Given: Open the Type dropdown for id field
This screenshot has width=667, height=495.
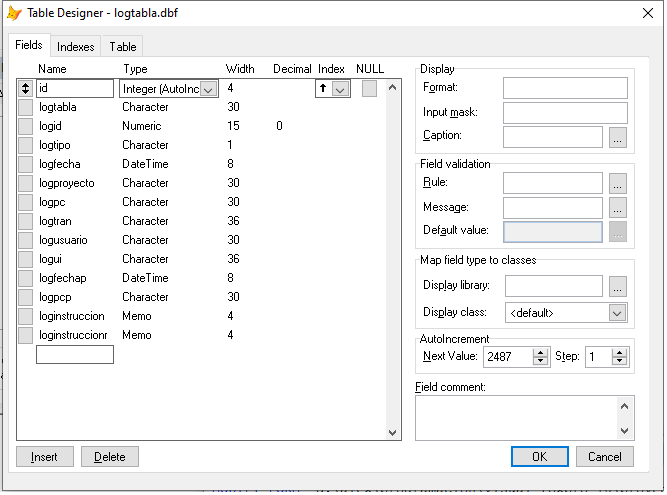Looking at the screenshot, I should tap(209, 89).
